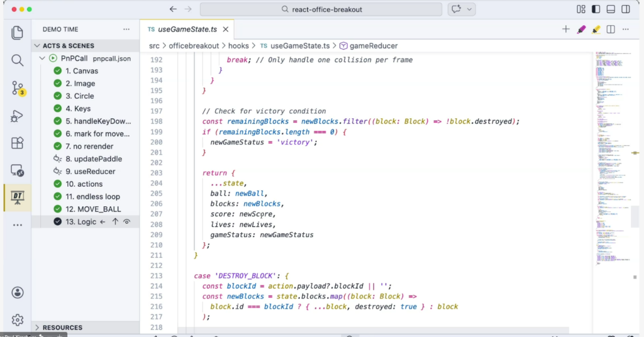Viewport: 644px width, 337px height.
Task: Open the Extensions view icon
Action: tap(17, 143)
